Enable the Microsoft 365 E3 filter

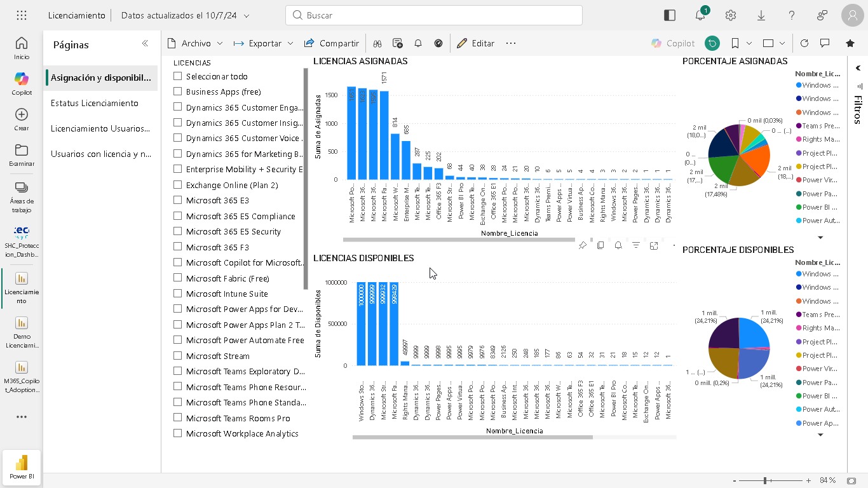177,200
